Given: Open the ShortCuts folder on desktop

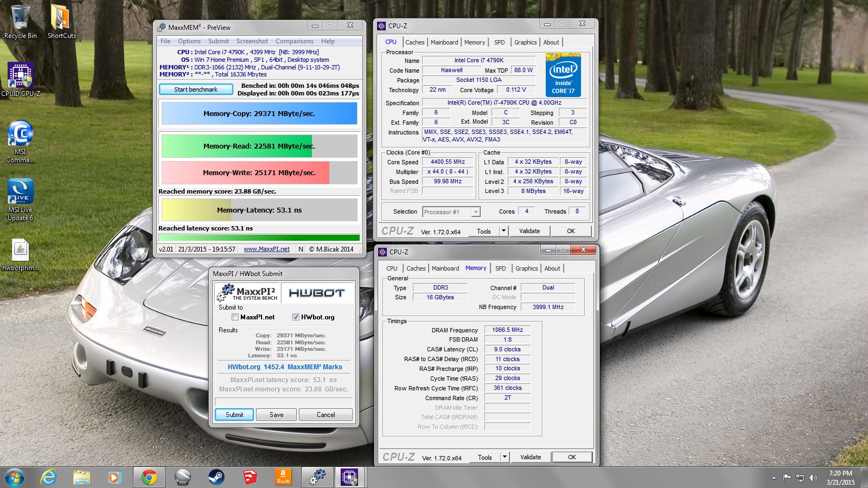Looking at the screenshot, I should click(61, 22).
